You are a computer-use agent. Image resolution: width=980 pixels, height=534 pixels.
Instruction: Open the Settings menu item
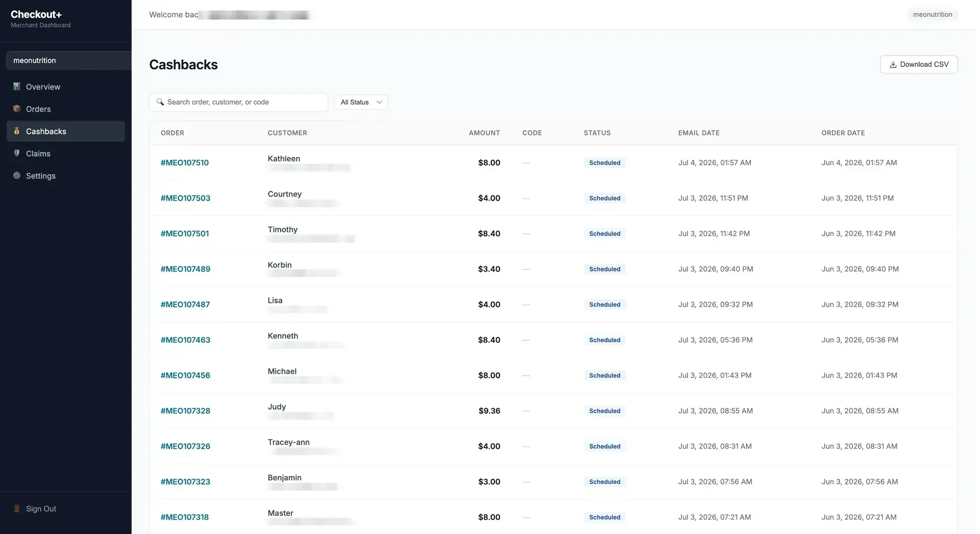[x=65, y=176]
